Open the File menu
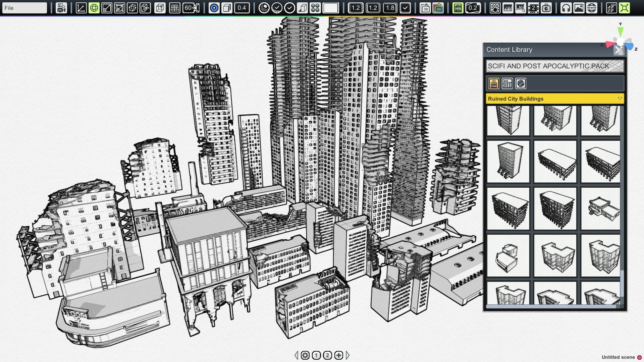This screenshot has width=644, height=362. (x=24, y=8)
